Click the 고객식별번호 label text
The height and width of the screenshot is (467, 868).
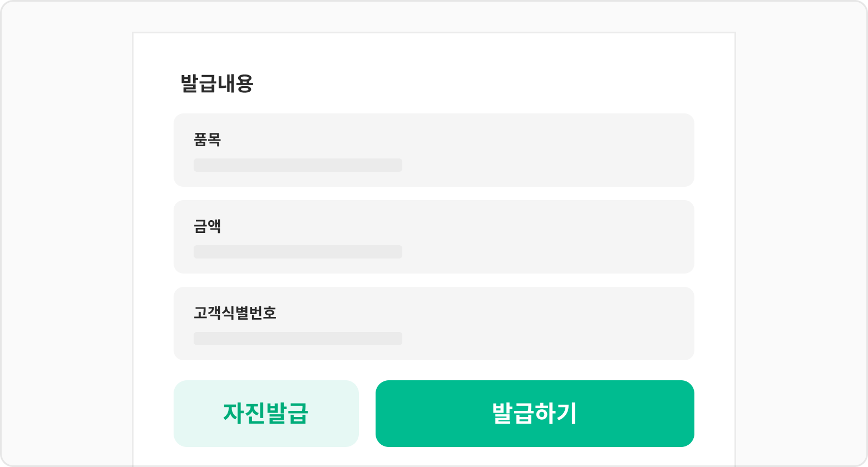pyautogui.click(x=235, y=313)
